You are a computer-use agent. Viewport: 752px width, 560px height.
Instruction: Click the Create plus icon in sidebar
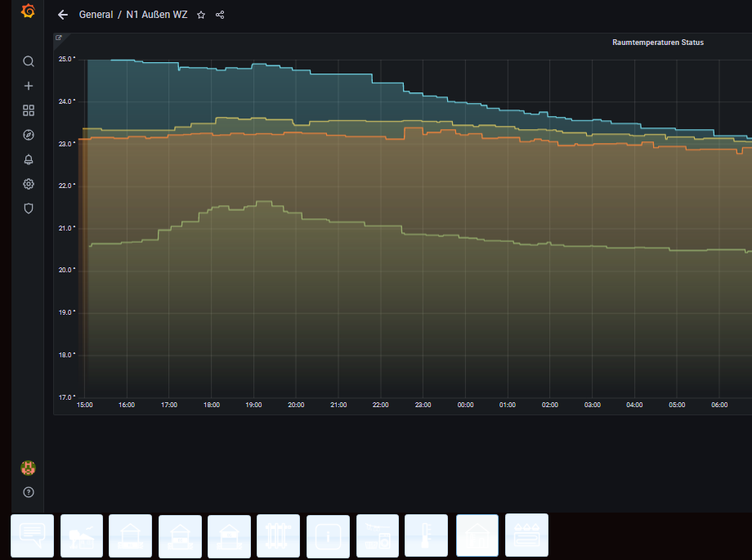[29, 86]
